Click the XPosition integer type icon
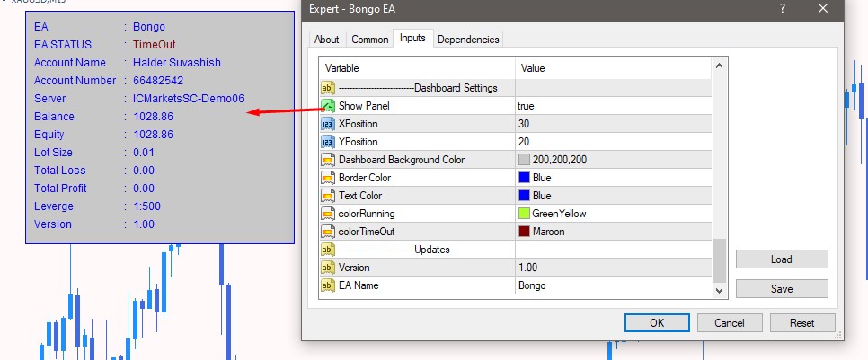Image resolution: width=868 pixels, height=360 pixels. [328, 124]
